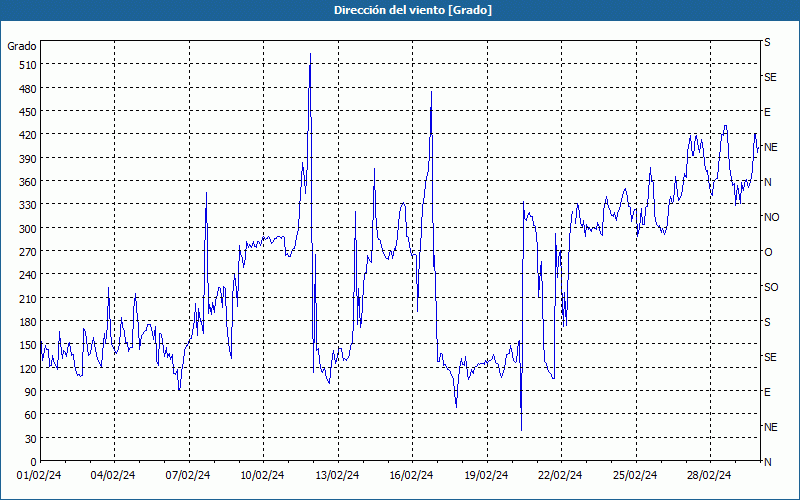Screen dimensions: 800x500
Task: Pick the "360" degree tick label
Action: (x=28, y=182)
